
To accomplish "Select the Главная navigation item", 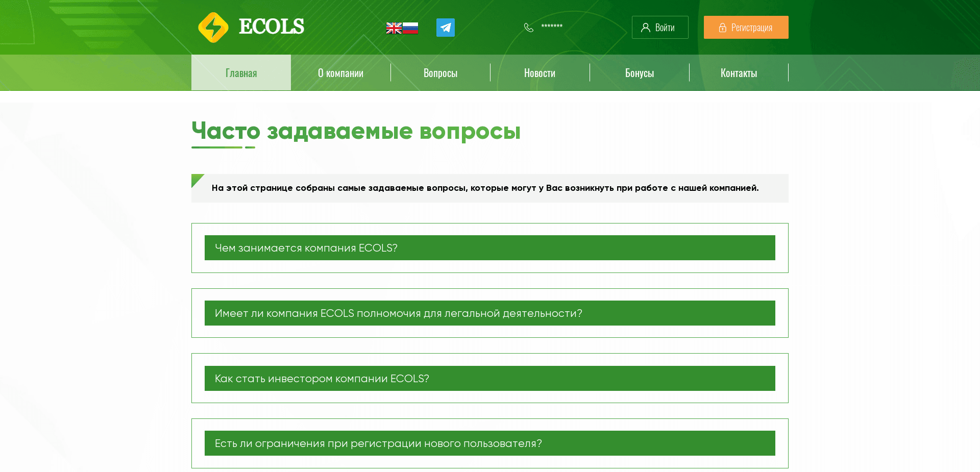I will [x=241, y=72].
